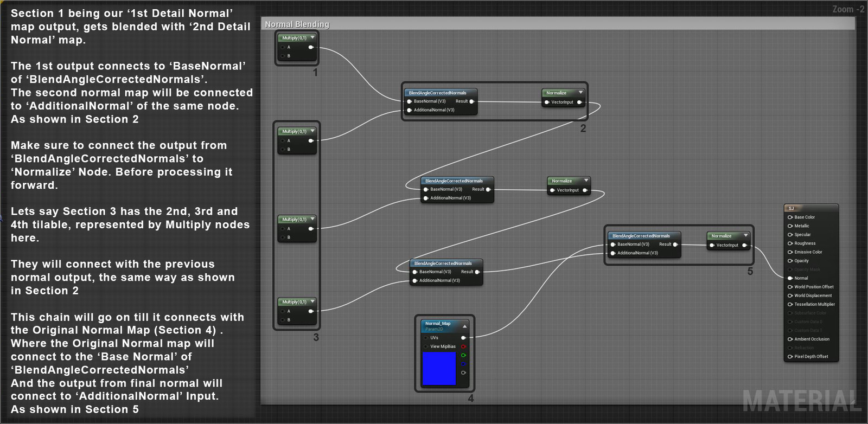Image resolution: width=868 pixels, height=424 pixels.
Task: Click the Ambient Occlusion input pin
Action: (x=790, y=339)
